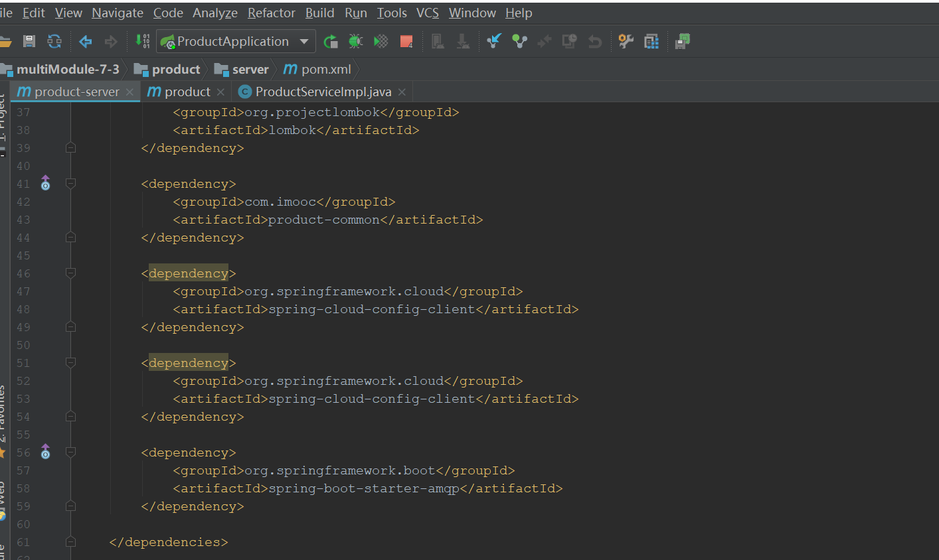Click the Open folder icon in toolbar
The image size is (939, 560).
(x=5, y=42)
